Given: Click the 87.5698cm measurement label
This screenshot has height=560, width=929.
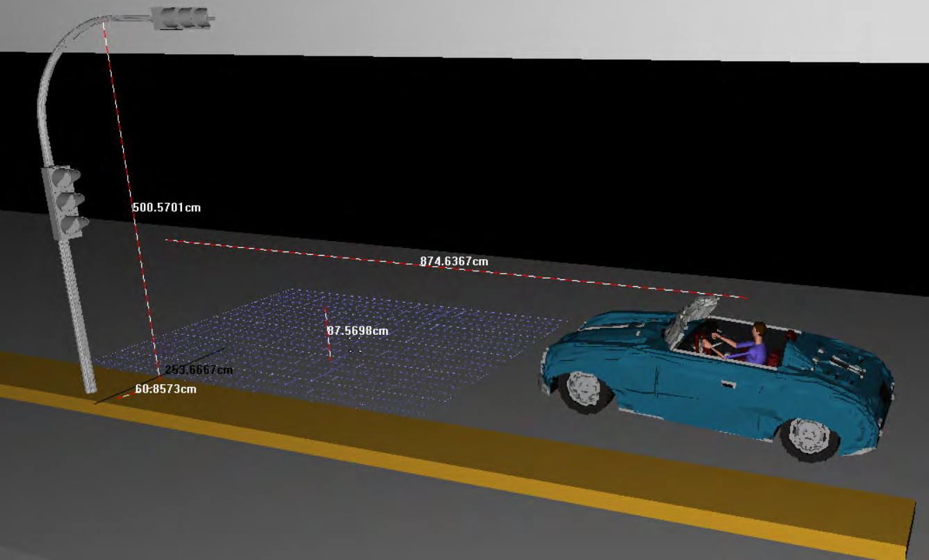Looking at the screenshot, I should (358, 331).
